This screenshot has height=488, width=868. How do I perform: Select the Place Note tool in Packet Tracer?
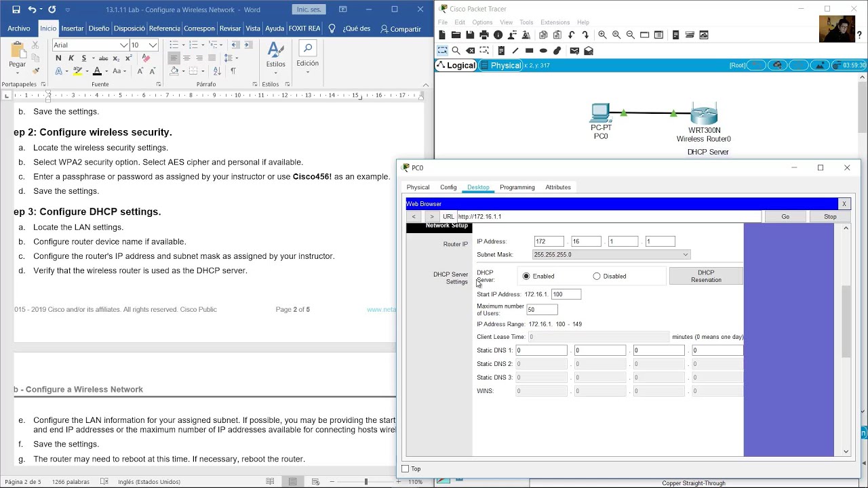pos(501,50)
